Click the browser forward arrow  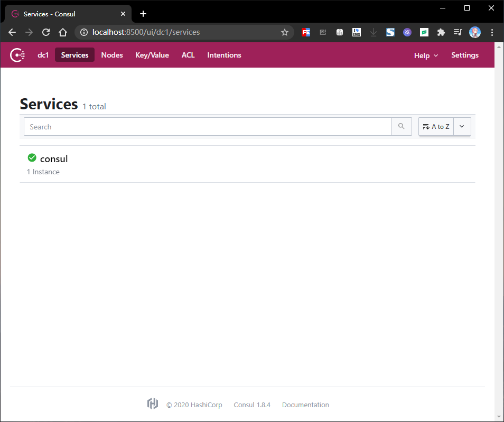pyautogui.click(x=29, y=32)
